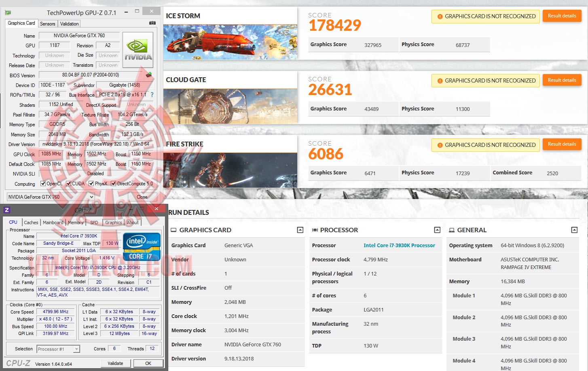This screenshot has width=588, height=371.
Task: Open the Mainboard tab in CPU-Z
Action: tap(53, 223)
